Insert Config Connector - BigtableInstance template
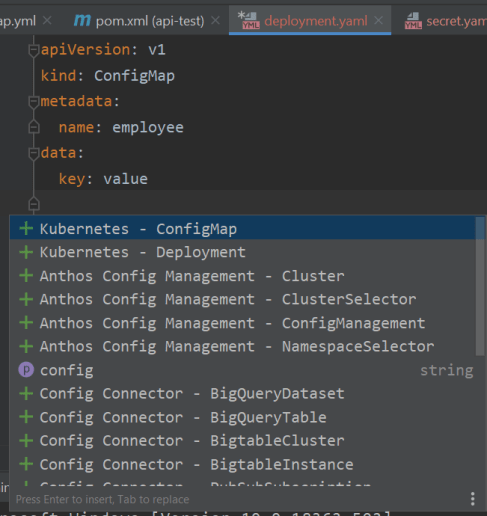The height and width of the screenshot is (516, 487). click(x=243, y=464)
